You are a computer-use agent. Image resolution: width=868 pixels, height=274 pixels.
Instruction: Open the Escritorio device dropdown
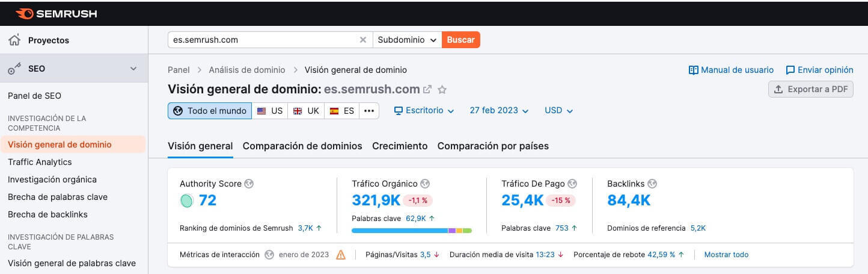(424, 111)
